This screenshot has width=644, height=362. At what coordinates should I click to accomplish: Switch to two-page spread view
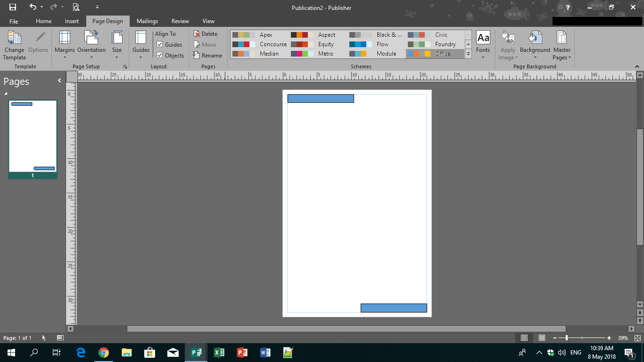coord(542,338)
